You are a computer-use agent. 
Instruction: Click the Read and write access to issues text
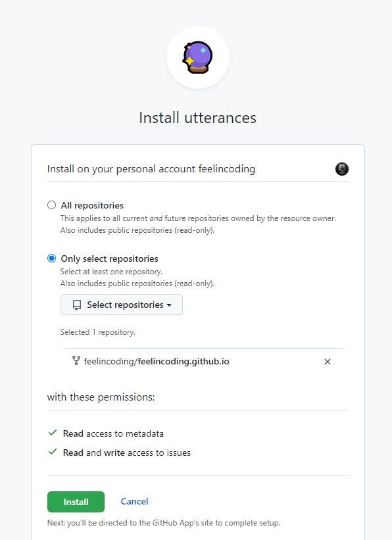[x=127, y=453]
